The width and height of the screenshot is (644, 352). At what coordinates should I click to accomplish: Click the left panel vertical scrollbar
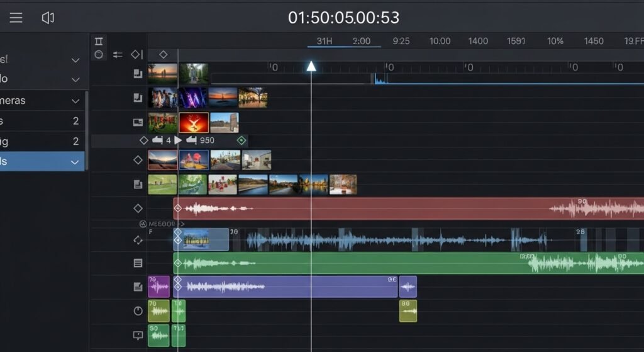87,132
